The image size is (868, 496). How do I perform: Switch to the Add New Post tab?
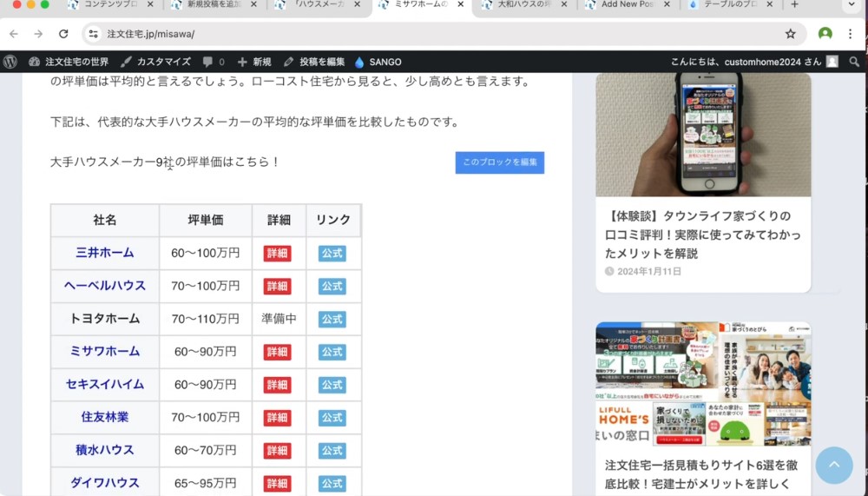(627, 4)
